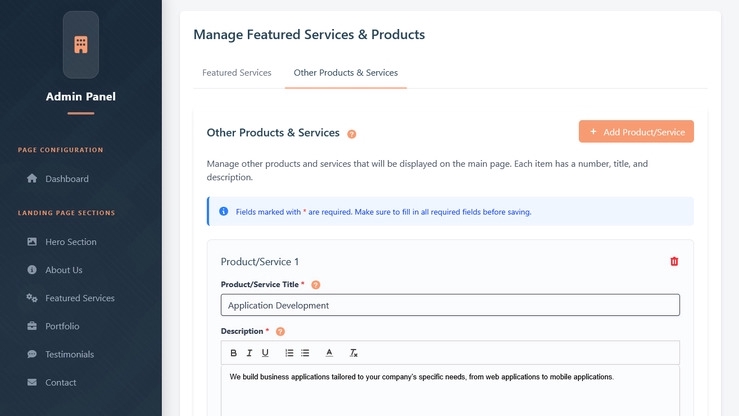This screenshot has height=416, width=739.
Task: Clear text formatting in the editor
Action: 353,353
